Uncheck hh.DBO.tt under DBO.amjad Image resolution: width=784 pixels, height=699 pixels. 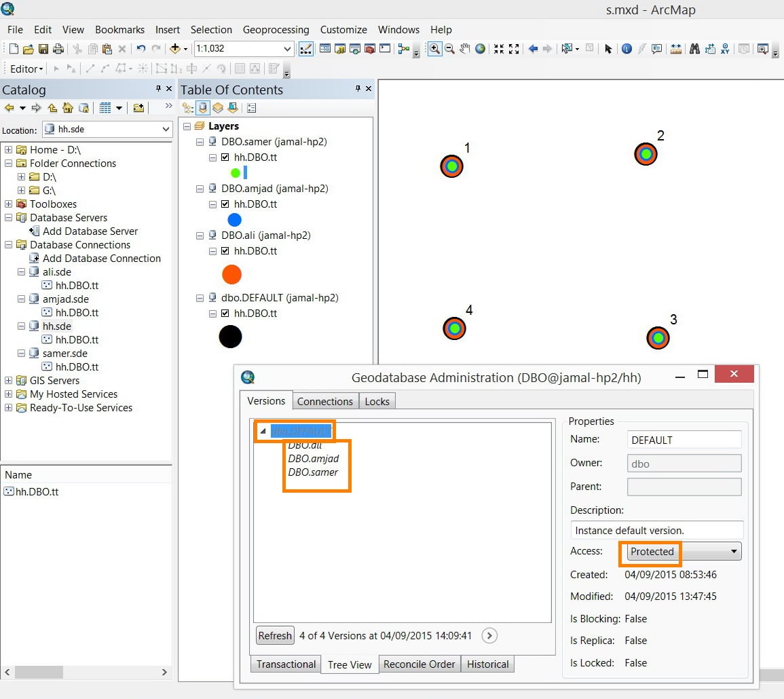pos(225,204)
